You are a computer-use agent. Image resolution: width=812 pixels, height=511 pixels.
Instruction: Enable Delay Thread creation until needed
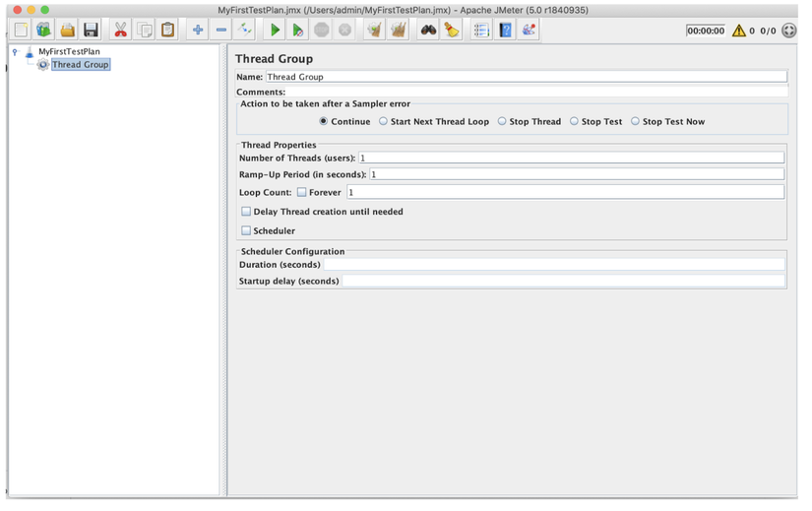[246, 212]
